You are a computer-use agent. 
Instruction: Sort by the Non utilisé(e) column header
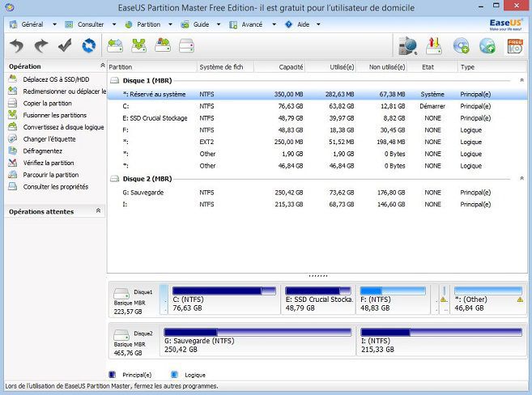point(381,67)
